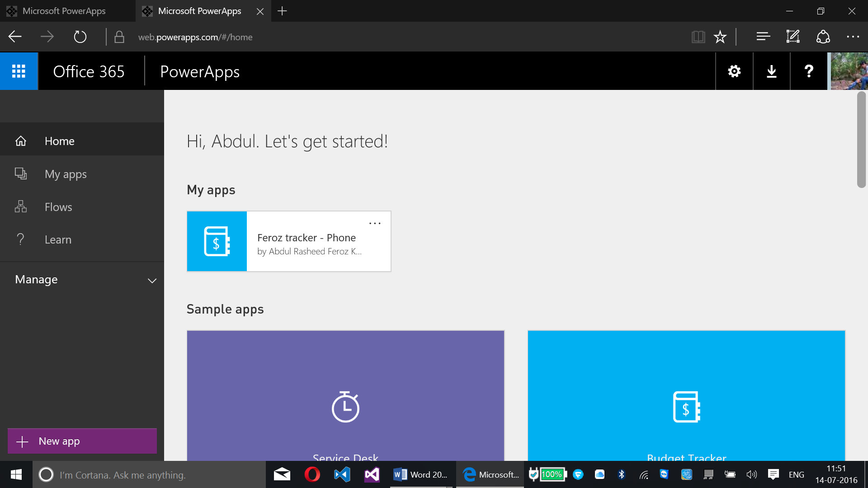Refresh the current page

[x=80, y=37]
